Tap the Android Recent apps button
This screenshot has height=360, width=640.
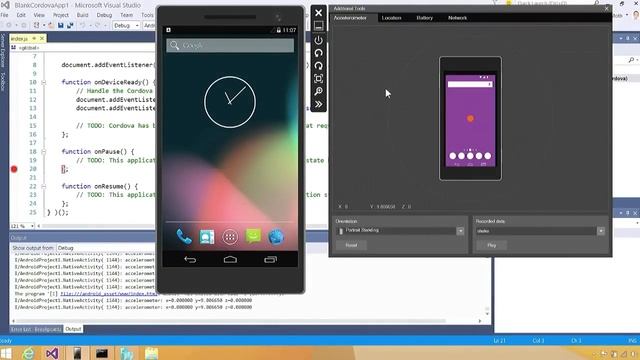(270, 260)
